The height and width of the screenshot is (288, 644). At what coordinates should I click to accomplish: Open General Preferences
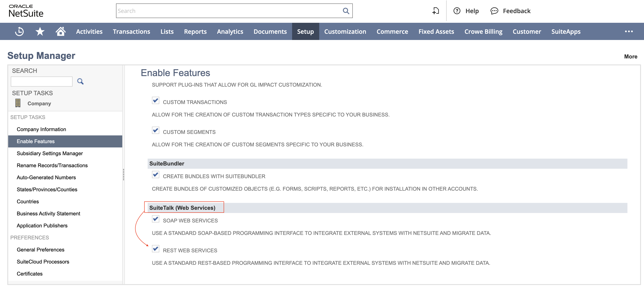(40, 250)
